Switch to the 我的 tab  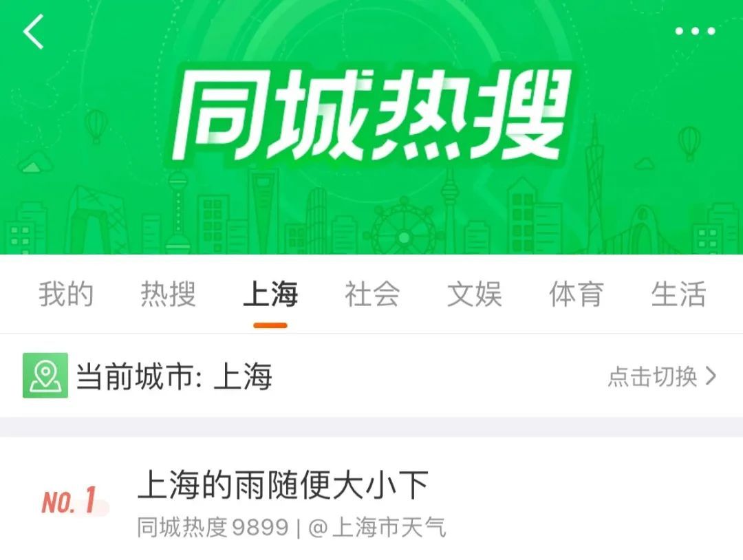[x=66, y=294]
